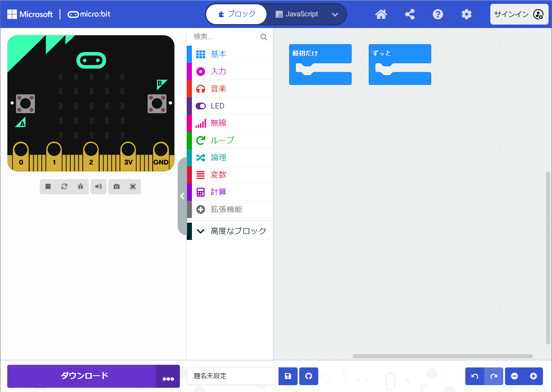This screenshot has width=552, height=392.
Task: Open the ループ block category
Action: coord(230,140)
